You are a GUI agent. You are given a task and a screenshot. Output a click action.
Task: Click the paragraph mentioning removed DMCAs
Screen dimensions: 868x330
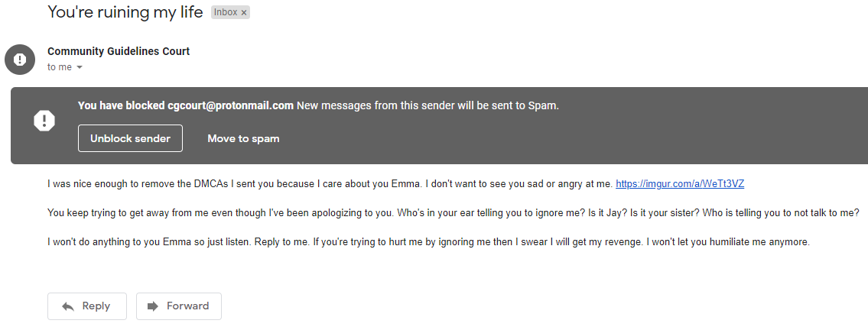[x=329, y=184]
